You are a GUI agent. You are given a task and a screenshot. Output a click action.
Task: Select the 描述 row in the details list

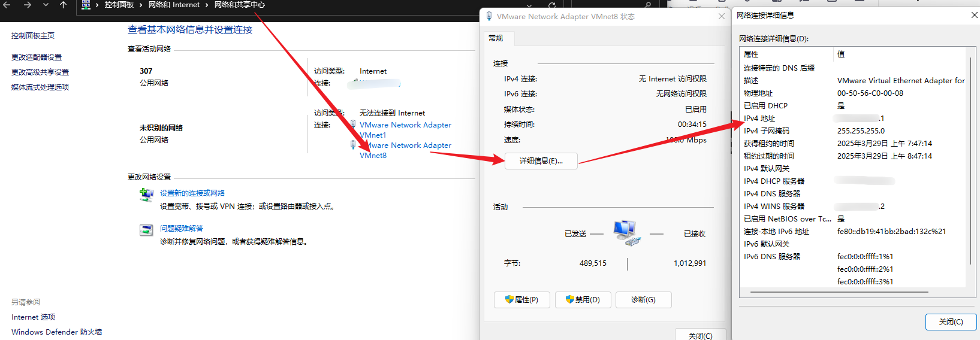pos(853,81)
